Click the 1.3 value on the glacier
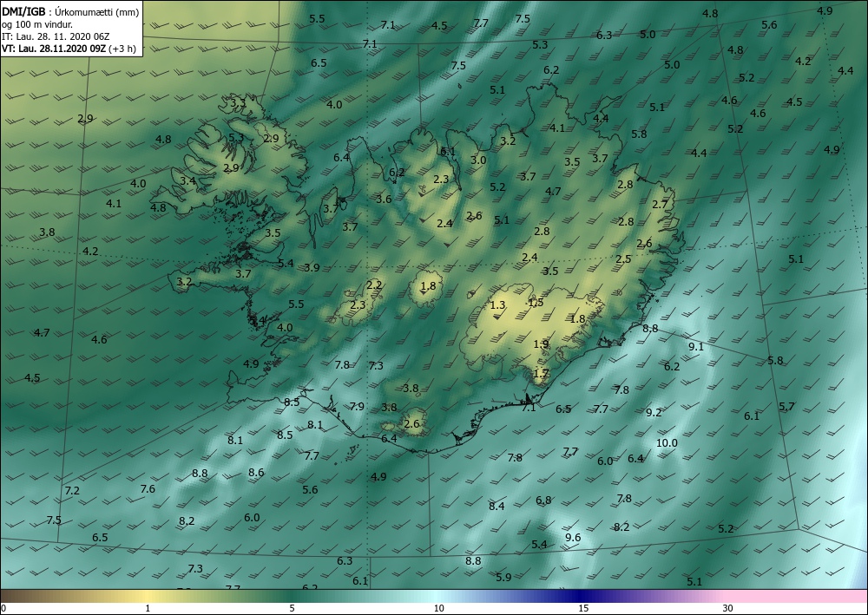The height and width of the screenshot is (615, 868). point(497,305)
